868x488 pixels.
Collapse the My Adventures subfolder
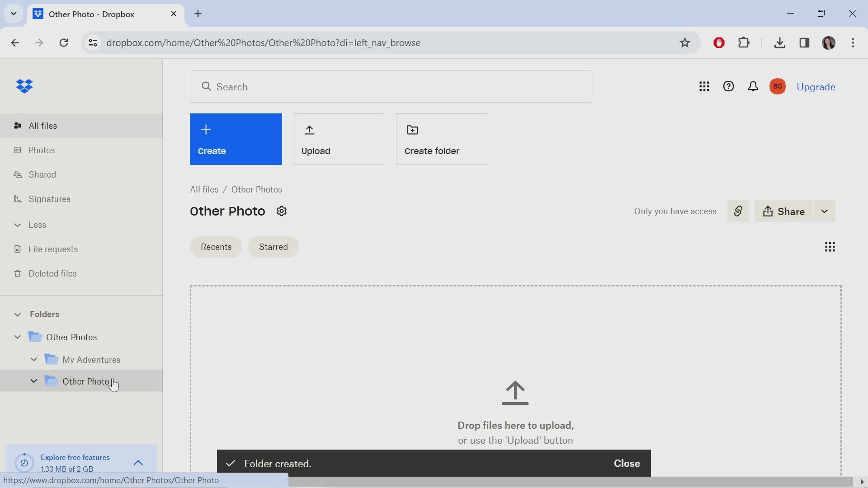[34, 360]
